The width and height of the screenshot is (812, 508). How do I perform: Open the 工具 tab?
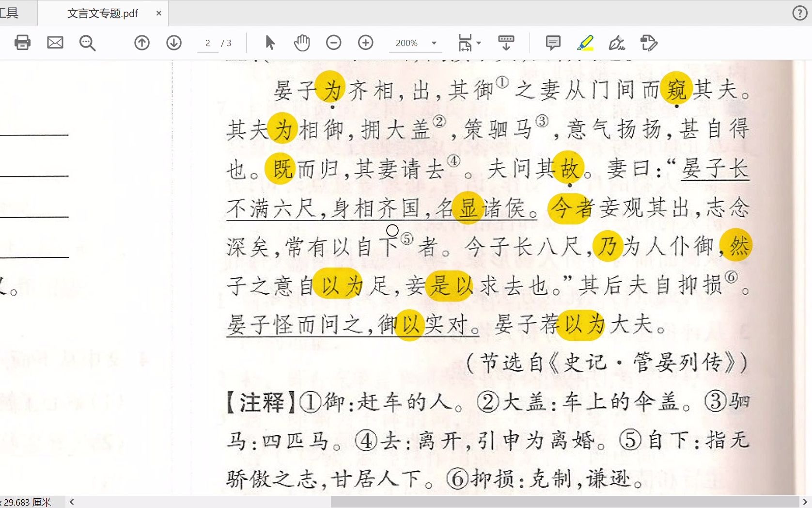(x=10, y=13)
